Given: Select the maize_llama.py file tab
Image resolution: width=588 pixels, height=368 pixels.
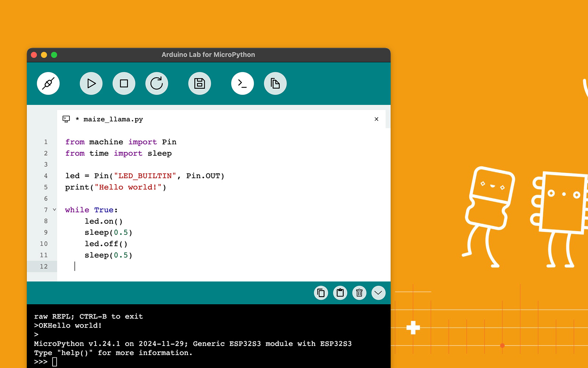Looking at the screenshot, I should tap(221, 119).
